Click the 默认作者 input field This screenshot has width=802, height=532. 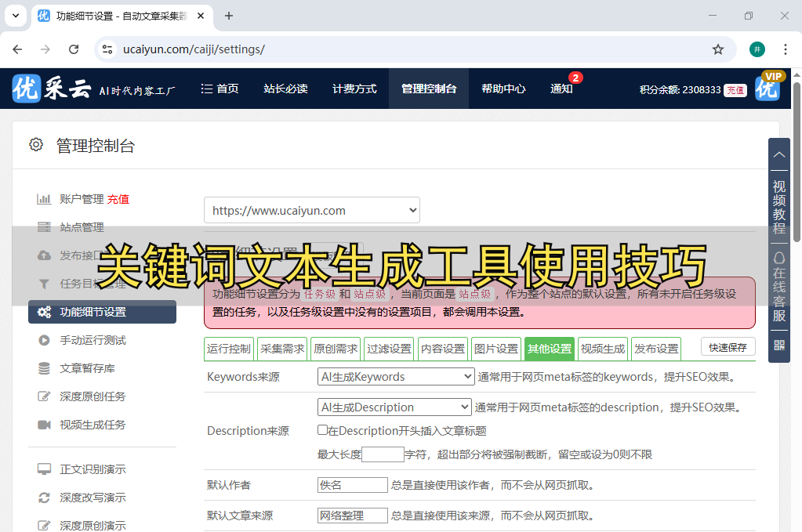pos(353,485)
